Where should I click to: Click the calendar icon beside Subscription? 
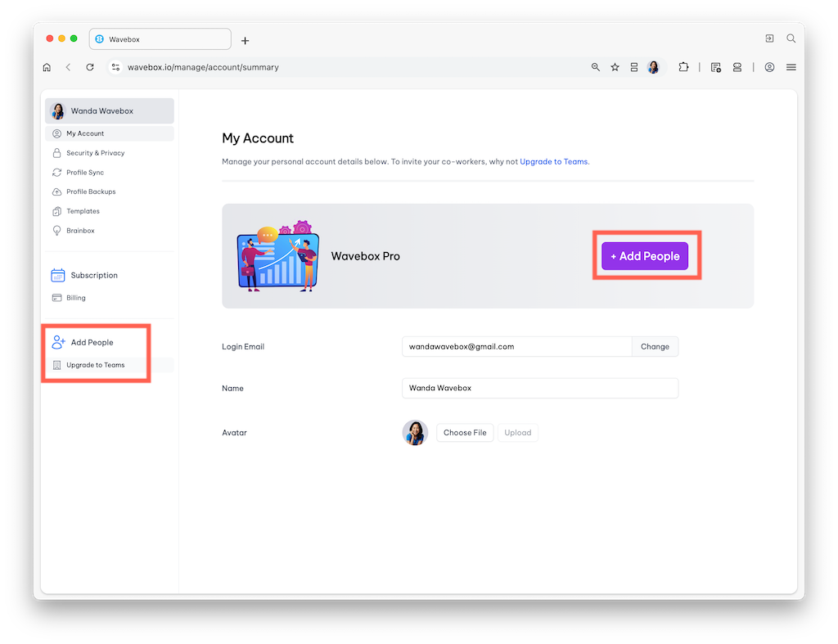pyautogui.click(x=58, y=275)
